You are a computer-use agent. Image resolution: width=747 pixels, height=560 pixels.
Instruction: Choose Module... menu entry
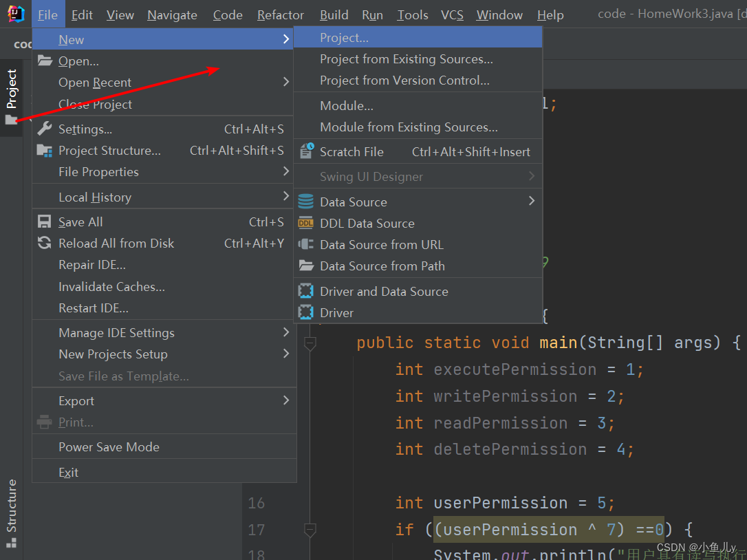pos(418,105)
